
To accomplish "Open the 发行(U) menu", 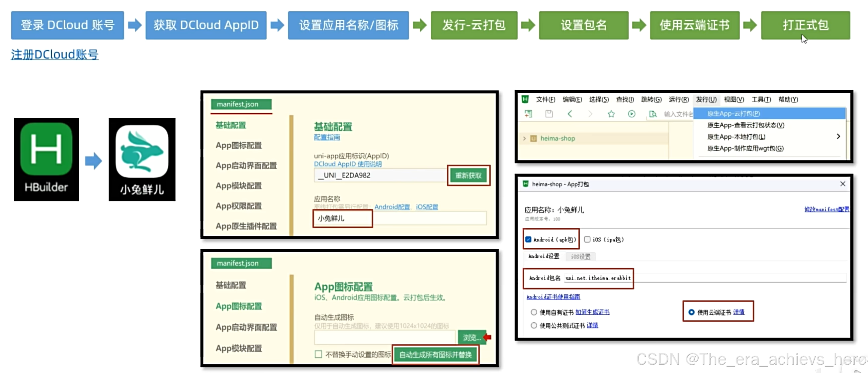I will tap(706, 99).
